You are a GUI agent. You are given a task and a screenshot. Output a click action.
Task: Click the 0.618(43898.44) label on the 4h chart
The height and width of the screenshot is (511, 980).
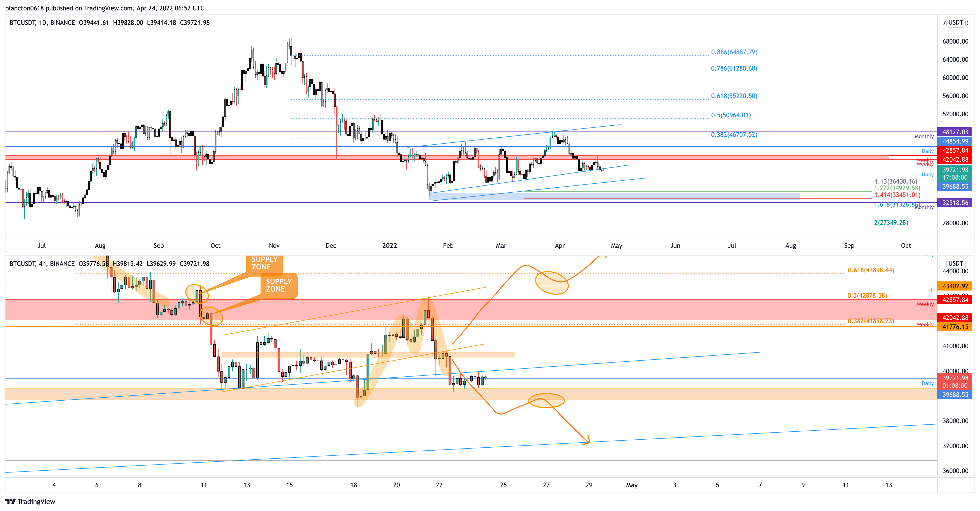pyautogui.click(x=871, y=270)
